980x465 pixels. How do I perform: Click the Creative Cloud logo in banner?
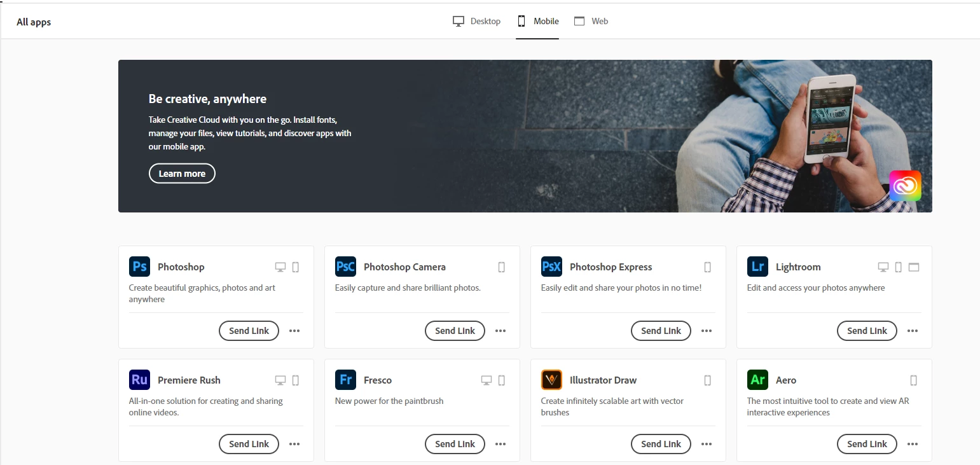(x=905, y=186)
